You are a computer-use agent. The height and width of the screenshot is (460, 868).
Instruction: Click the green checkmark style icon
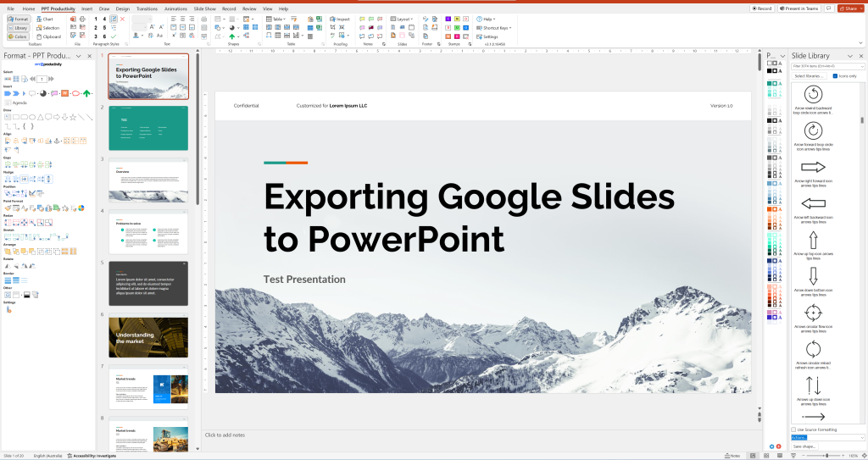coord(114,36)
